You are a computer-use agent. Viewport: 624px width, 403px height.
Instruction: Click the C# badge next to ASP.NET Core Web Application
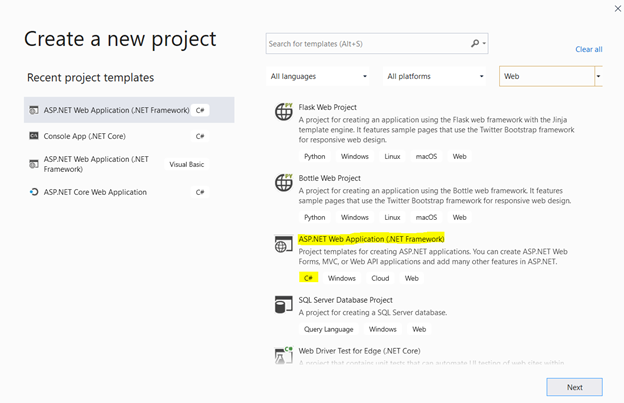[x=200, y=192]
